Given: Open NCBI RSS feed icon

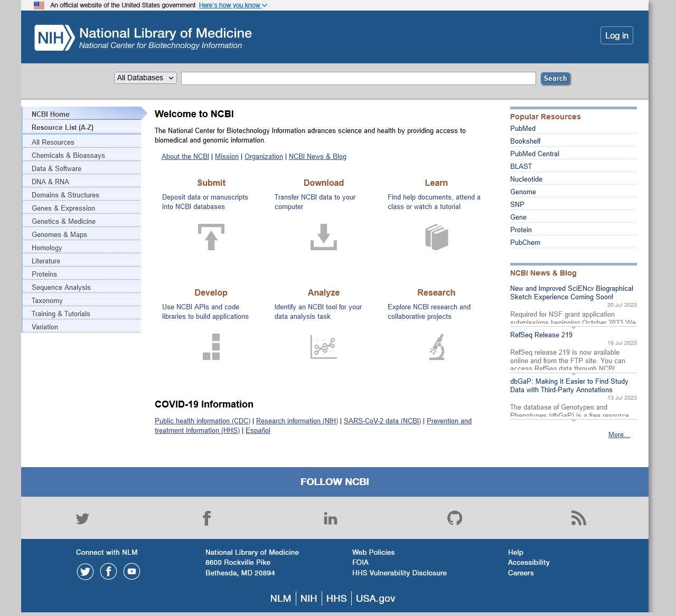Looking at the screenshot, I should (x=579, y=518).
